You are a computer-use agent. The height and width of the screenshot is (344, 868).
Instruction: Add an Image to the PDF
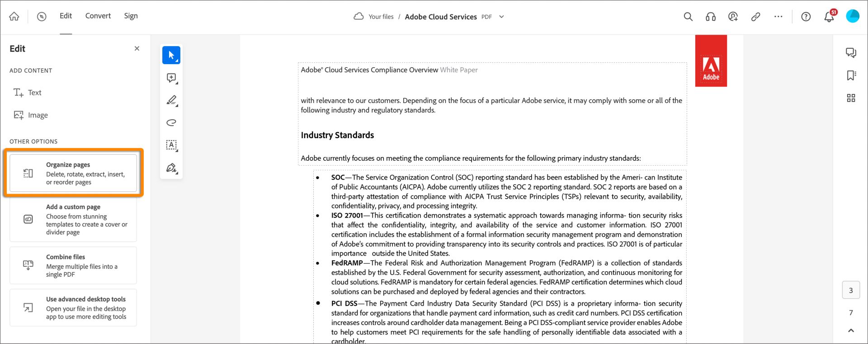[31, 115]
